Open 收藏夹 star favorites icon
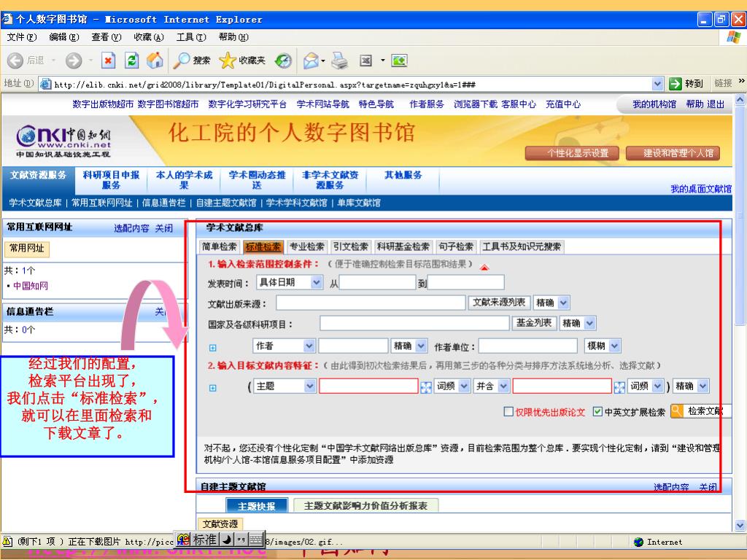The height and width of the screenshot is (560, 747). [x=228, y=61]
